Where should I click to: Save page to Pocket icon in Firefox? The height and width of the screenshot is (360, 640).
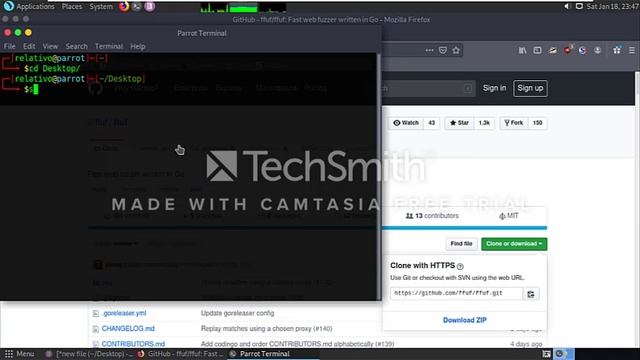pos(442,50)
